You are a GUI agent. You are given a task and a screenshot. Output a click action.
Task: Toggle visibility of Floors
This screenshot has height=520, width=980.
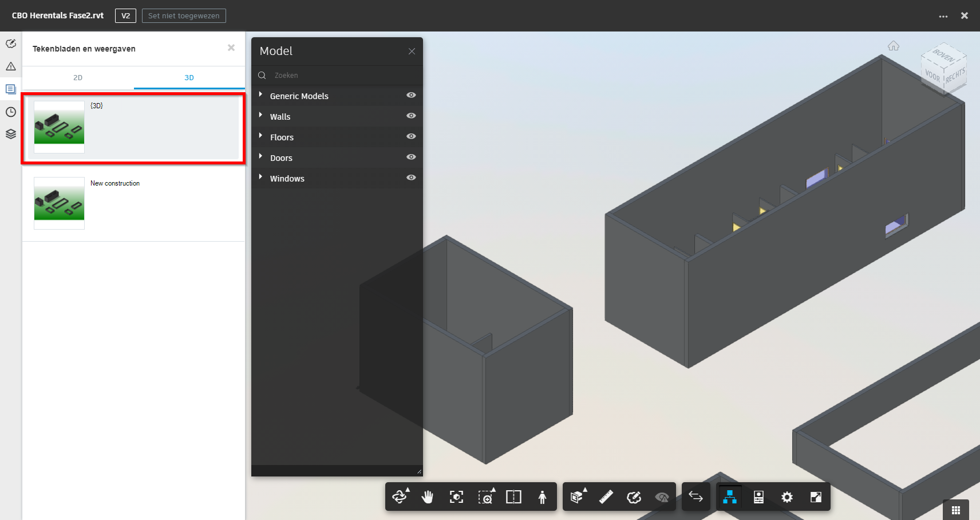411,136
